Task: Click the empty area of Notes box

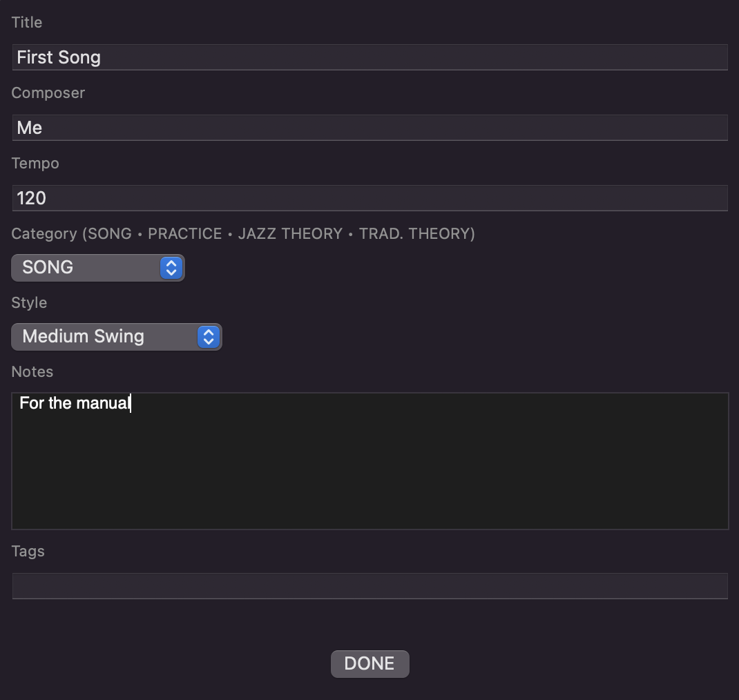Action: 369,469
